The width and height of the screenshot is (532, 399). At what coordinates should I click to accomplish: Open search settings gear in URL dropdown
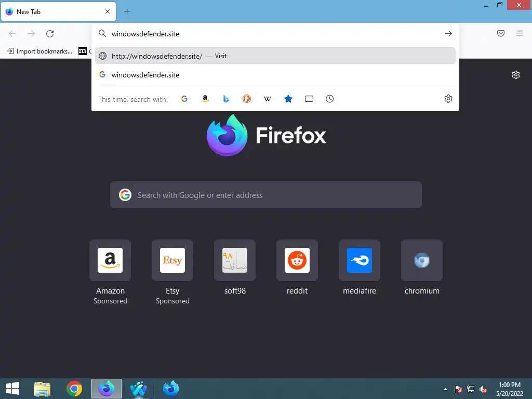point(448,99)
